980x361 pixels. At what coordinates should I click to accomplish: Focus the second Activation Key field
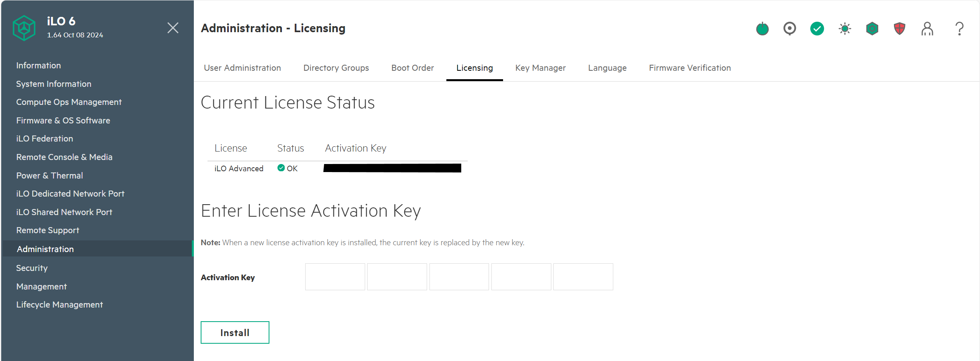pyautogui.click(x=397, y=277)
